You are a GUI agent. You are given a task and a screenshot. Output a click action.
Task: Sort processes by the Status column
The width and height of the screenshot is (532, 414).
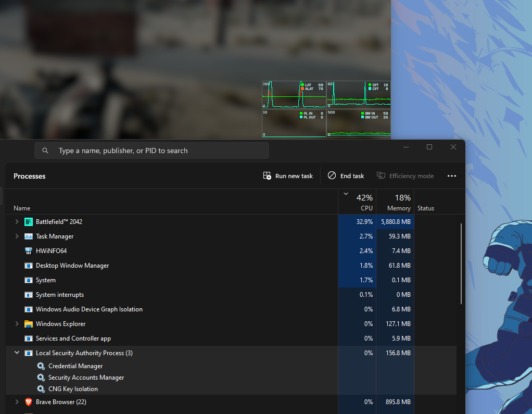(435, 202)
